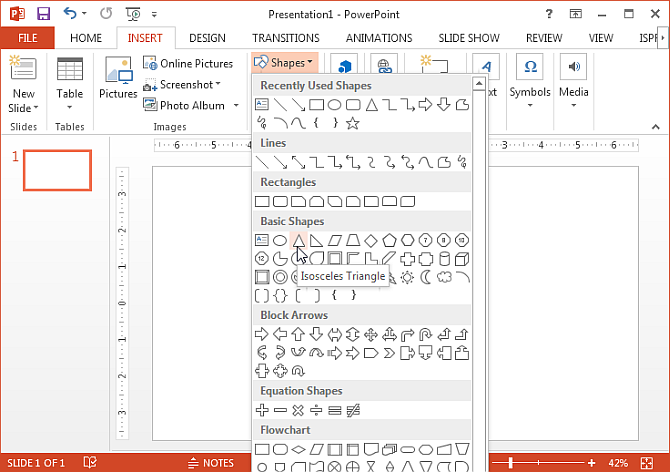
Task: Choose the Dodecagon shape marked 12
Action: tap(262, 259)
